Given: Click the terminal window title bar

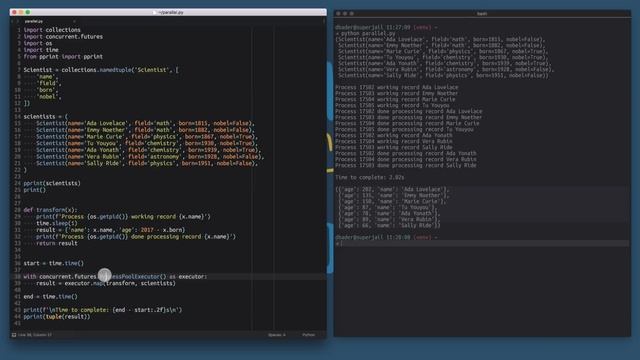Looking at the screenshot, I should [482, 13].
